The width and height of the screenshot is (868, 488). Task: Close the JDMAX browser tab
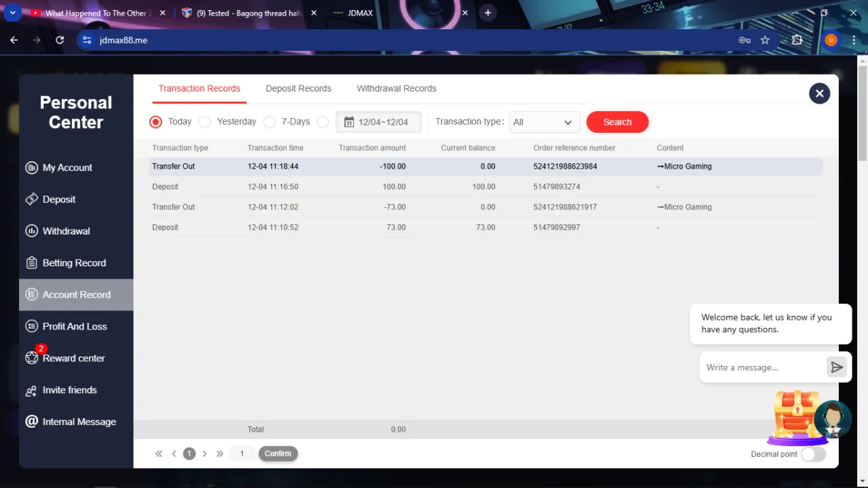click(465, 13)
